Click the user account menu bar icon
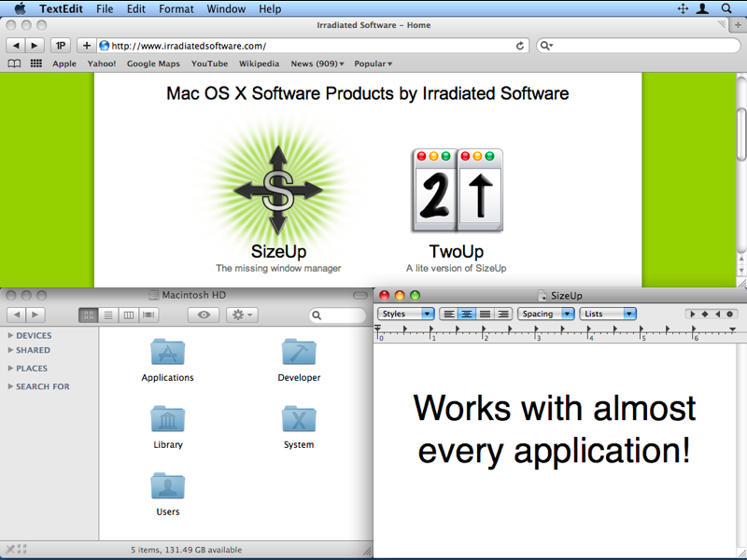 click(702, 8)
